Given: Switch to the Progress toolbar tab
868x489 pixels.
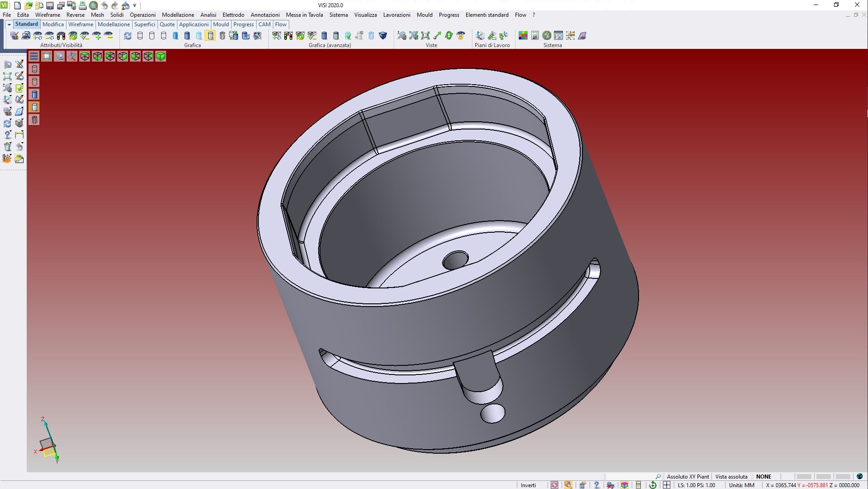Looking at the screenshot, I should click(x=243, y=24).
